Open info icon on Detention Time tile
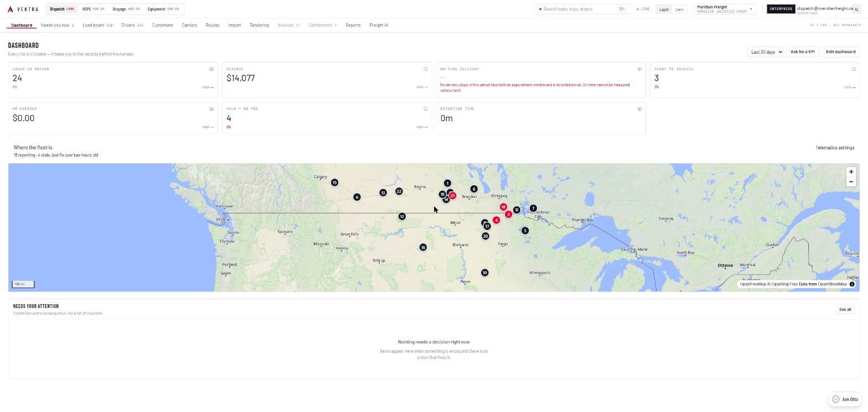 639,109
